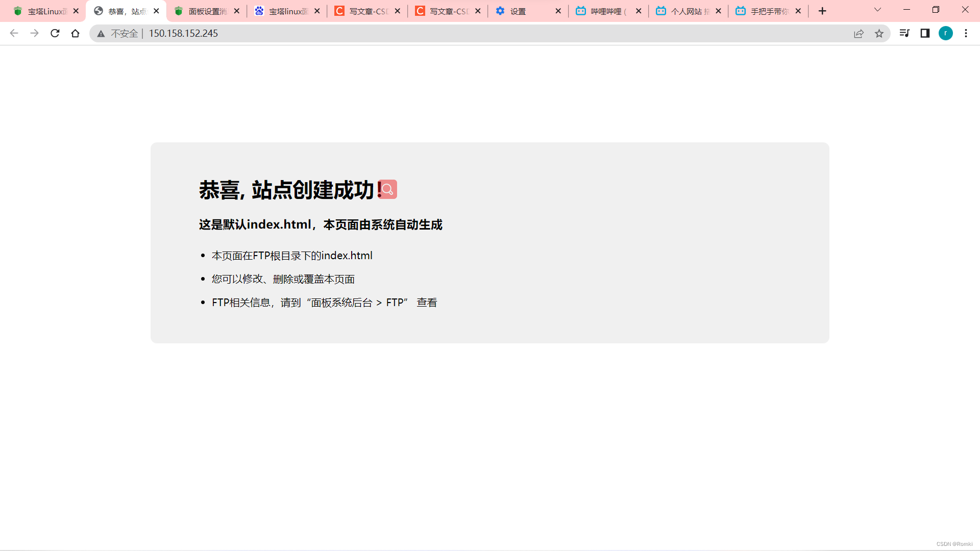Click the home page icon
Image resolution: width=980 pixels, height=551 pixels.
click(75, 33)
